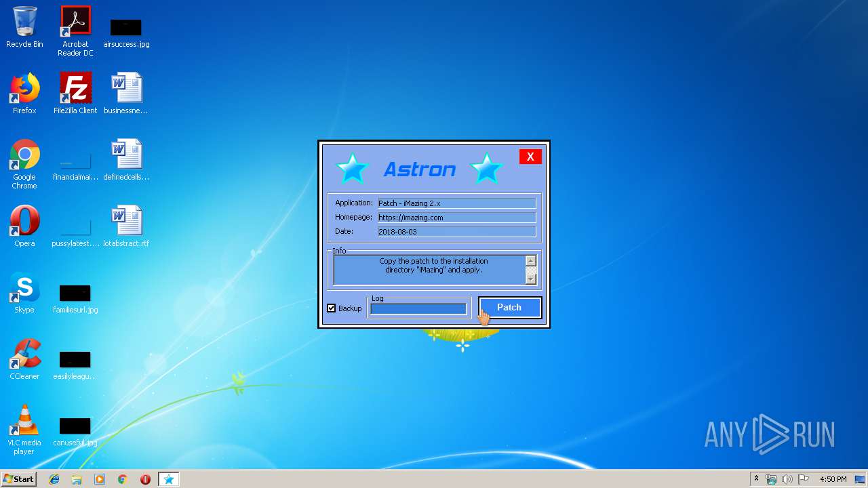
Task: Select the Firefox desktop shortcut
Action: [24, 94]
